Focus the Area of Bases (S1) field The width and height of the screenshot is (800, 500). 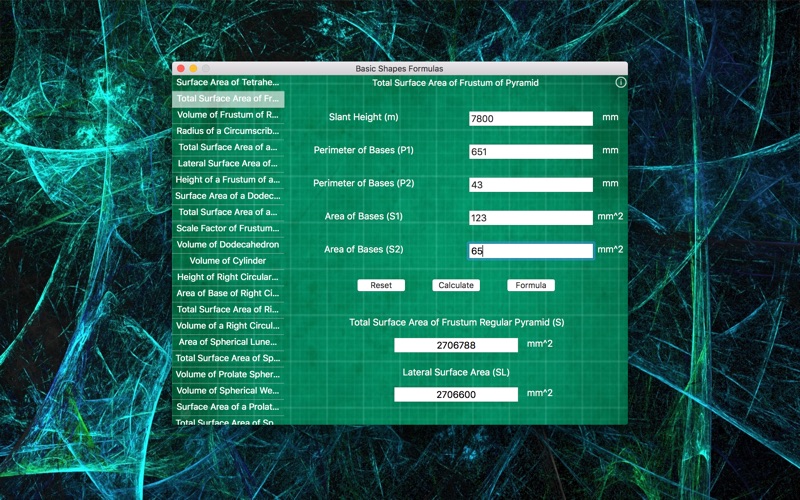pos(531,218)
